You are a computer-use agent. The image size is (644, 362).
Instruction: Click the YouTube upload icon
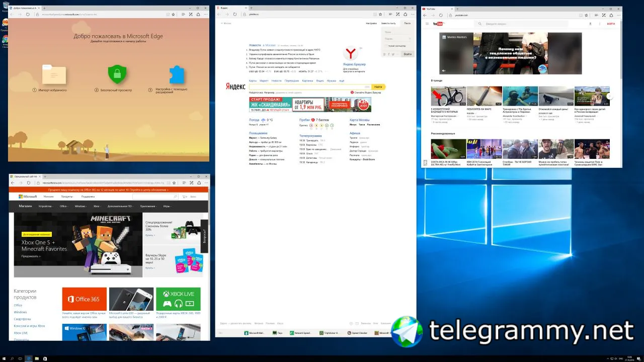pos(590,24)
